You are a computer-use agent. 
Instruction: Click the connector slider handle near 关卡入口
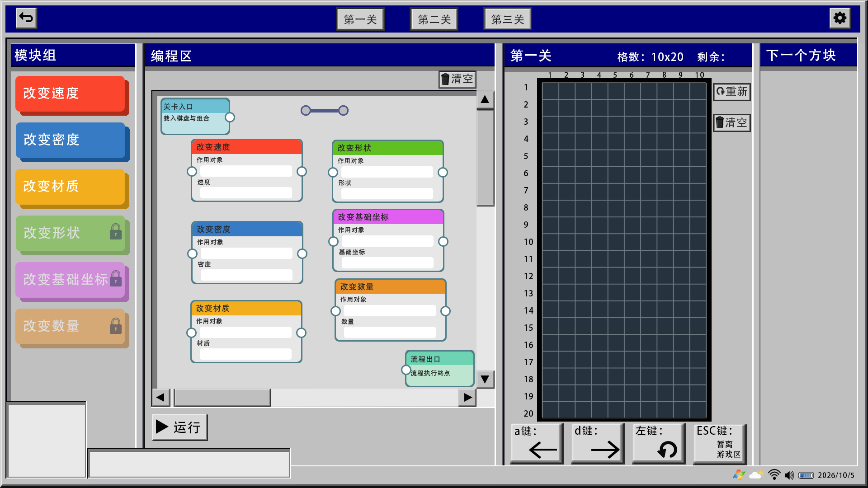[x=325, y=110]
